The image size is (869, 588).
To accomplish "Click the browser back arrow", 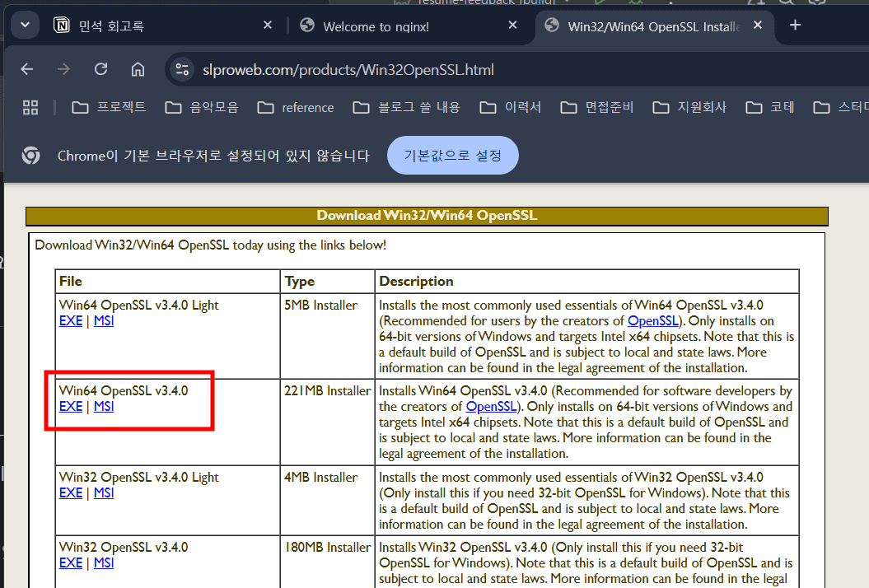I will (x=27, y=69).
